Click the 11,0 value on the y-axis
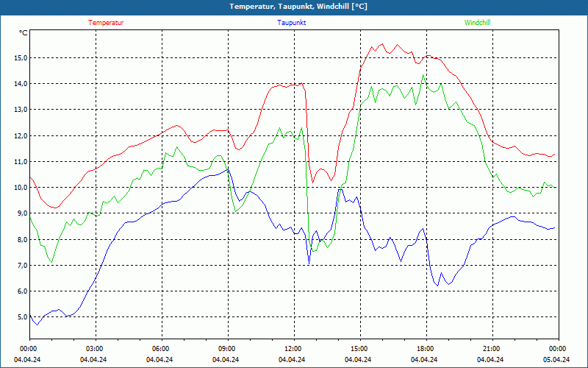Image resolution: width=588 pixels, height=368 pixels. [21, 162]
